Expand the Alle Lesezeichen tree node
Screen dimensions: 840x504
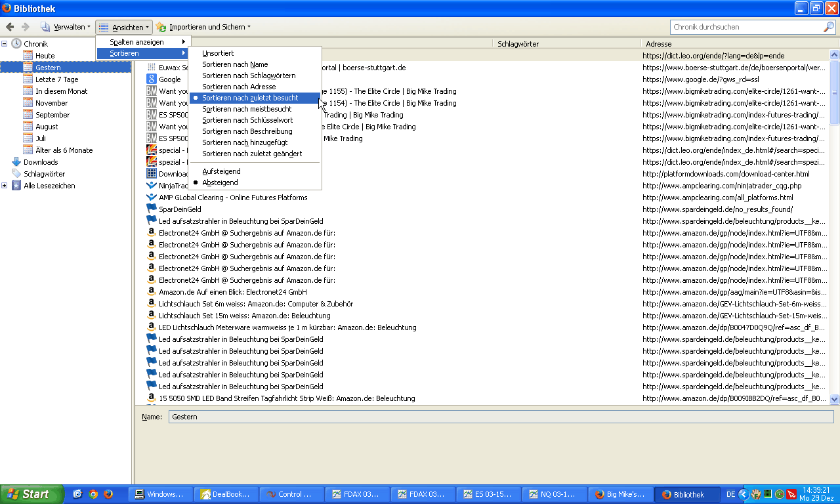pyautogui.click(x=5, y=186)
